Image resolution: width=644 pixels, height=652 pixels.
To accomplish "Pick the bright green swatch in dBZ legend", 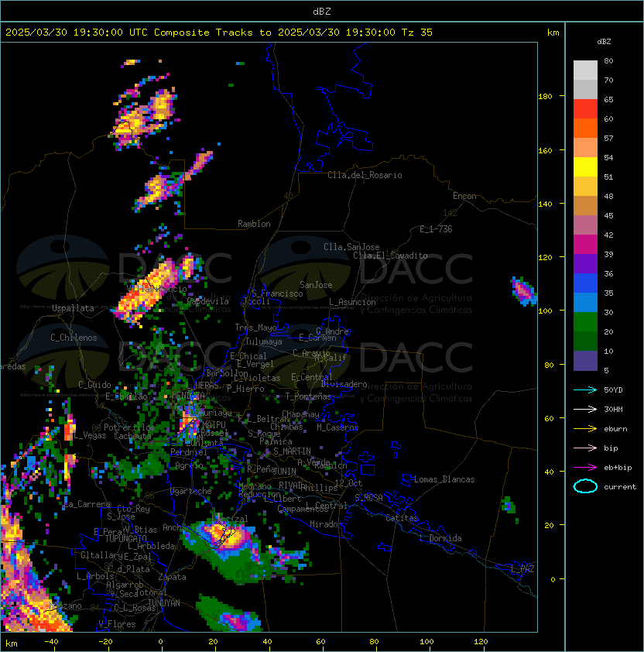I will click(x=585, y=322).
